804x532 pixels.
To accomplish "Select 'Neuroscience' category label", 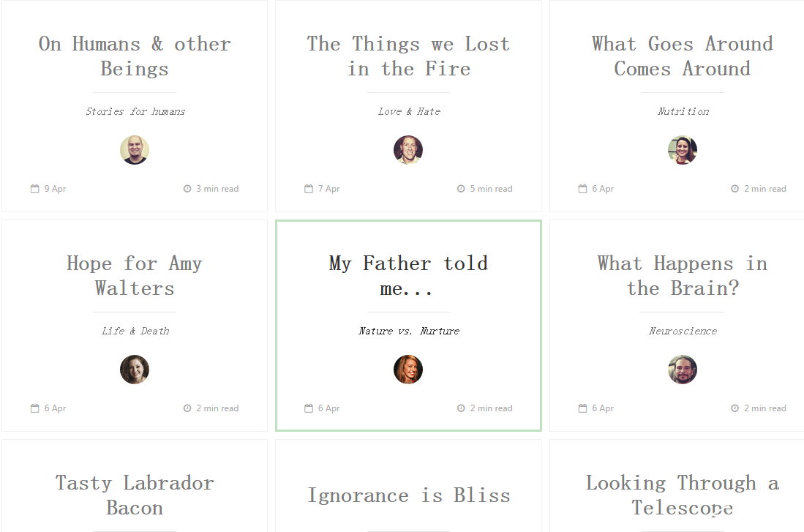I will [x=683, y=331].
